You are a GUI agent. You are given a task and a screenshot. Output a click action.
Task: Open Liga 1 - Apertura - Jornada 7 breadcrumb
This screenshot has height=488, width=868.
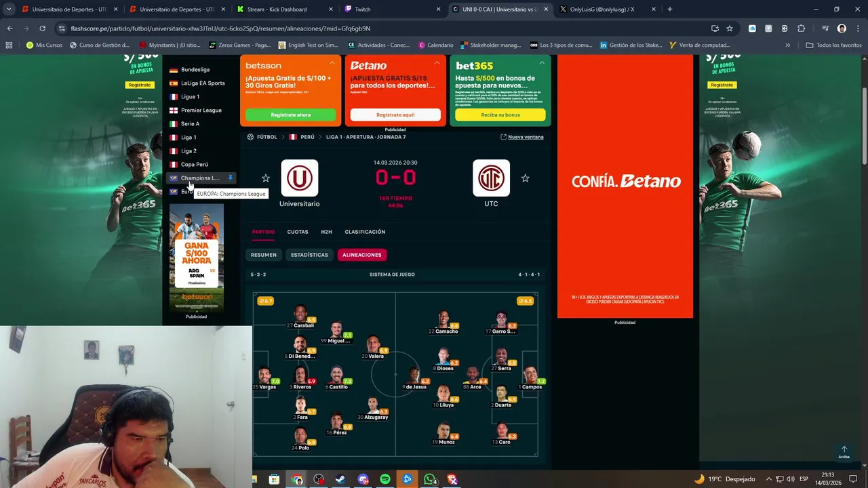point(366,137)
